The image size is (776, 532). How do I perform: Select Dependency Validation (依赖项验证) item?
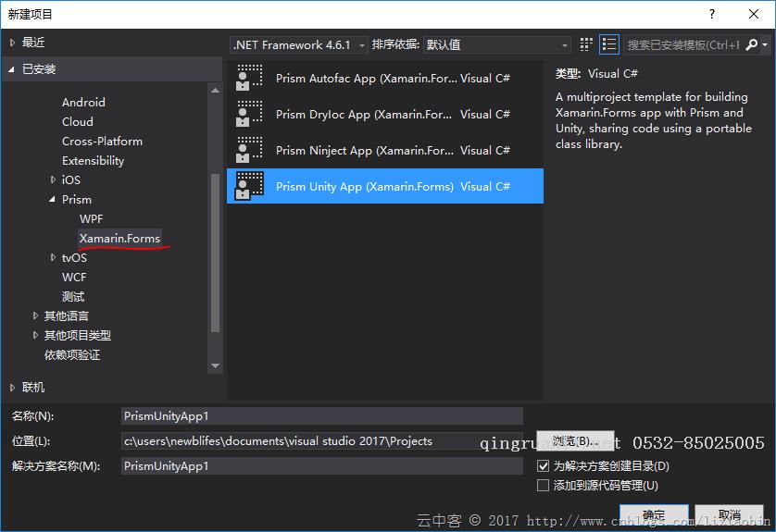(72, 354)
